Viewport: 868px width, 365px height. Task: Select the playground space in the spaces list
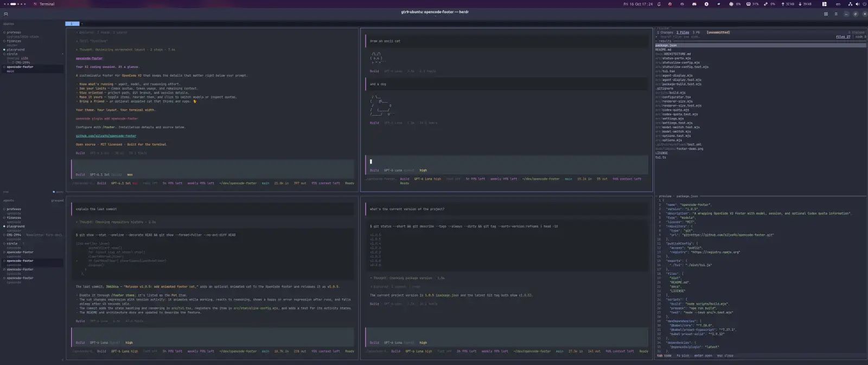point(15,50)
